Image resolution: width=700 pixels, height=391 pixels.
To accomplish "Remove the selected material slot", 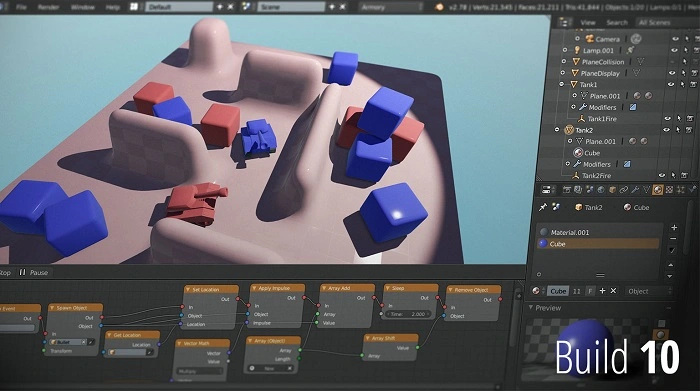I will point(673,239).
